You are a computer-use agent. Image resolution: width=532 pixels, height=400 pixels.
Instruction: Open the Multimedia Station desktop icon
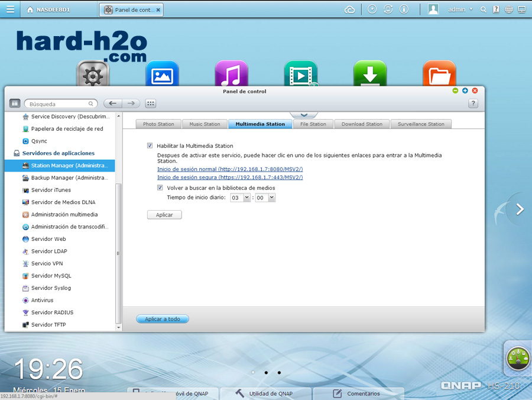(301, 73)
